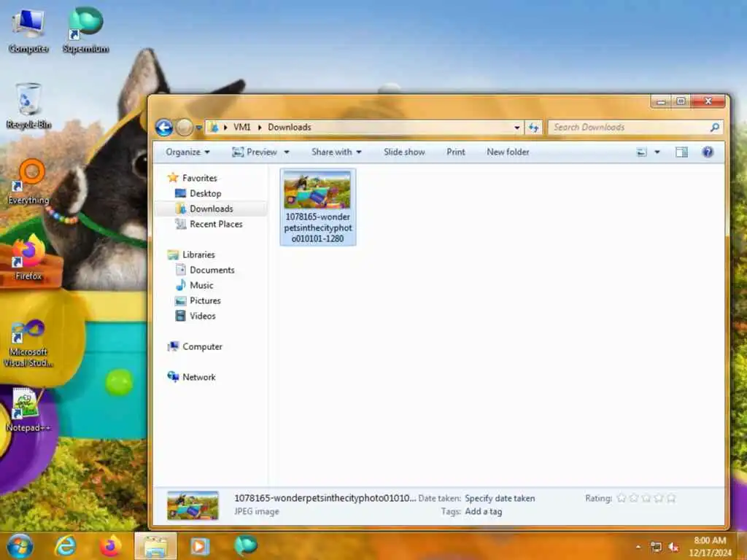This screenshot has height=560, width=747.
Task: Open the Documents library
Action: tap(212, 270)
